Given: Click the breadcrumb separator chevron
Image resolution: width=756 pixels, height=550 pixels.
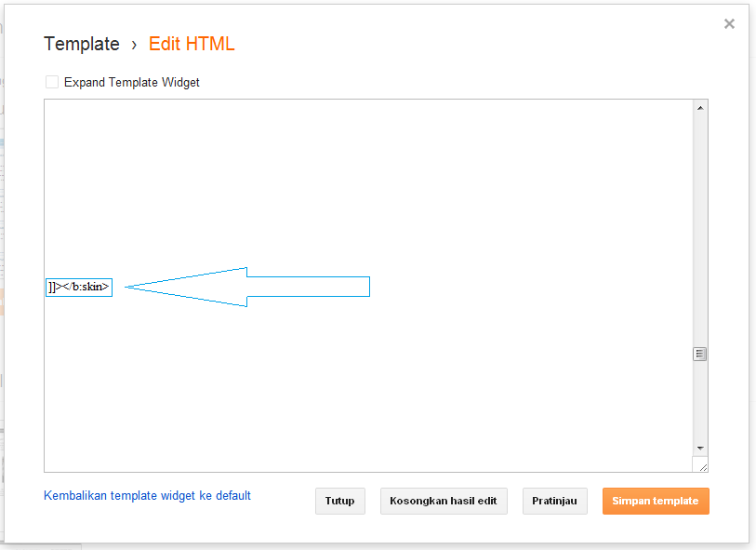Looking at the screenshot, I should [x=134, y=45].
